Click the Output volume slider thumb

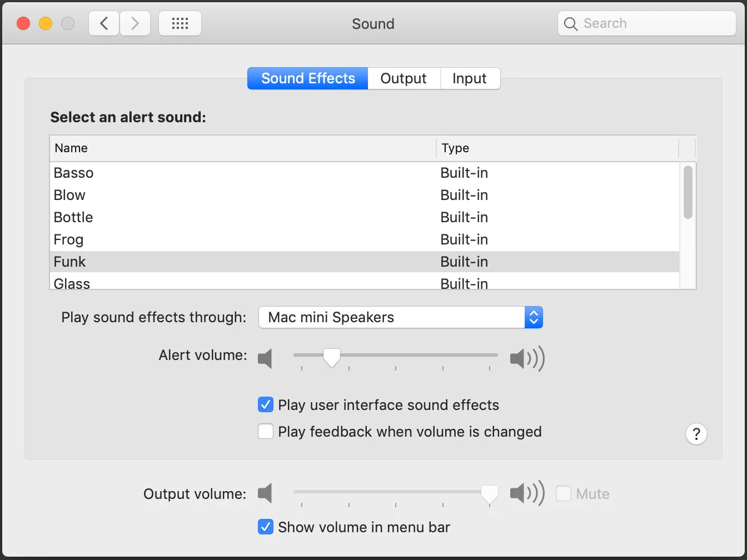(x=490, y=493)
